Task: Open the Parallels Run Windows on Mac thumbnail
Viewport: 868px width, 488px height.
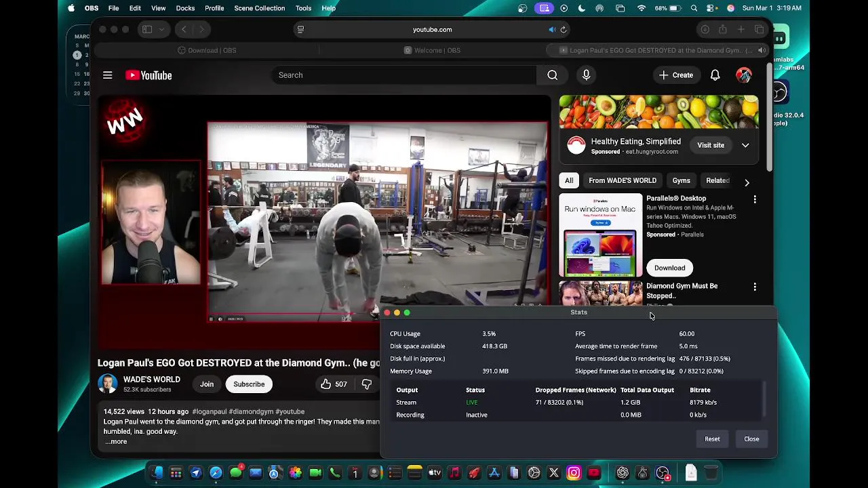Action: click(600, 236)
